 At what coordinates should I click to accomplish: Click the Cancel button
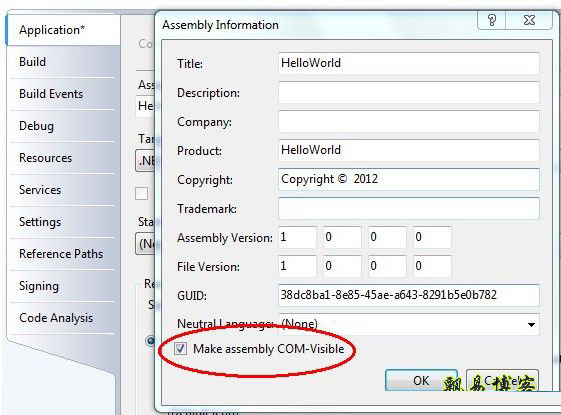tap(502, 380)
